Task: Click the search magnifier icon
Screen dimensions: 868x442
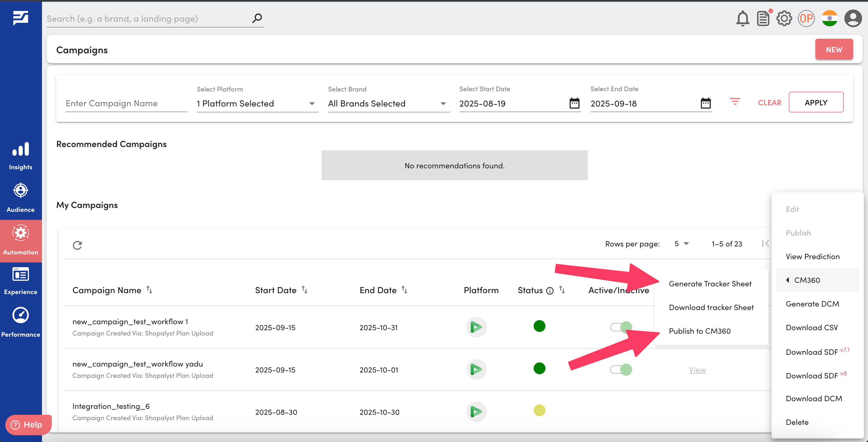Action: click(257, 18)
